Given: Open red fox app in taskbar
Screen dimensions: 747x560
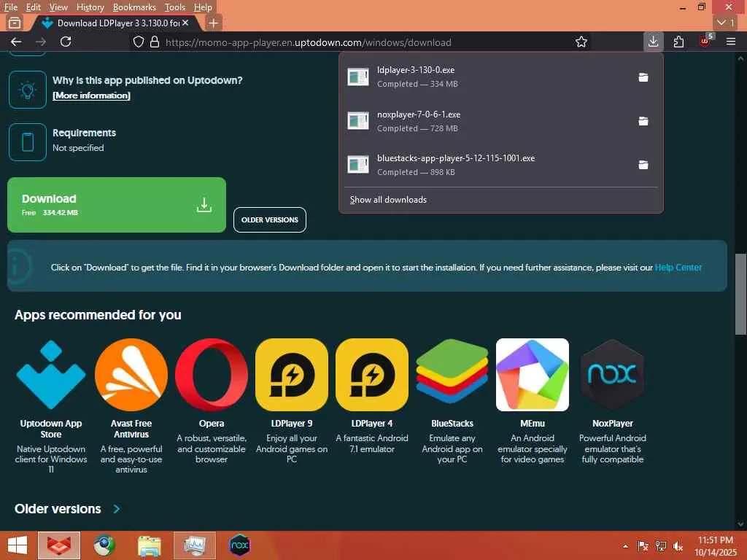Looking at the screenshot, I should (59, 545).
